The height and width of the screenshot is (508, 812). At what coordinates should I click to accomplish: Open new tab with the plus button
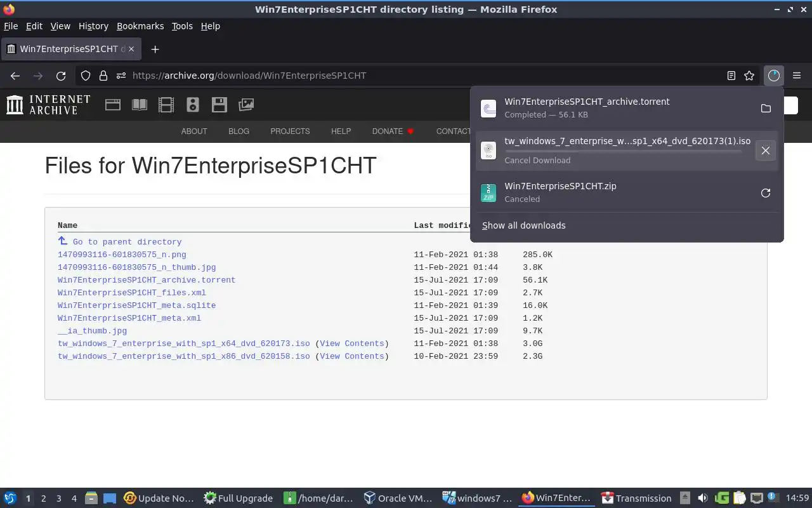155,49
